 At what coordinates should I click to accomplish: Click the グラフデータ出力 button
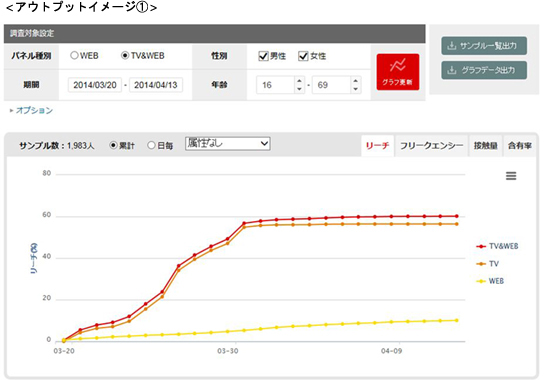click(484, 70)
